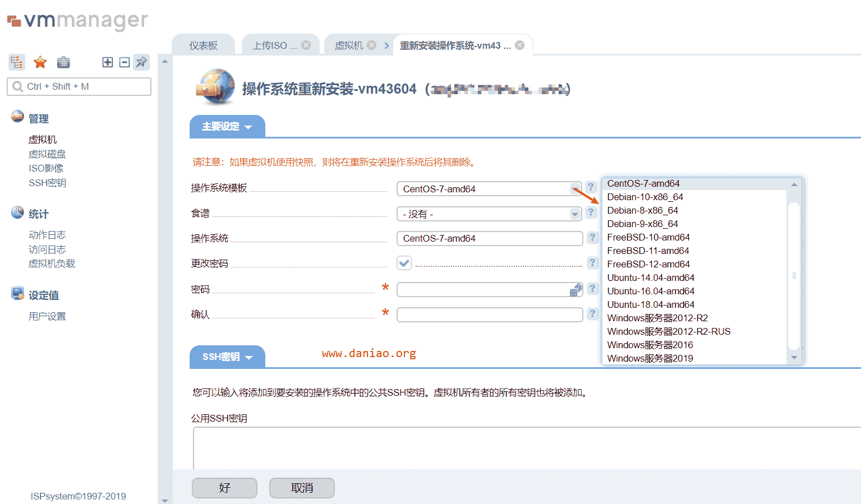
Task: Click the tab overflow chevron arrow
Action: click(x=386, y=45)
